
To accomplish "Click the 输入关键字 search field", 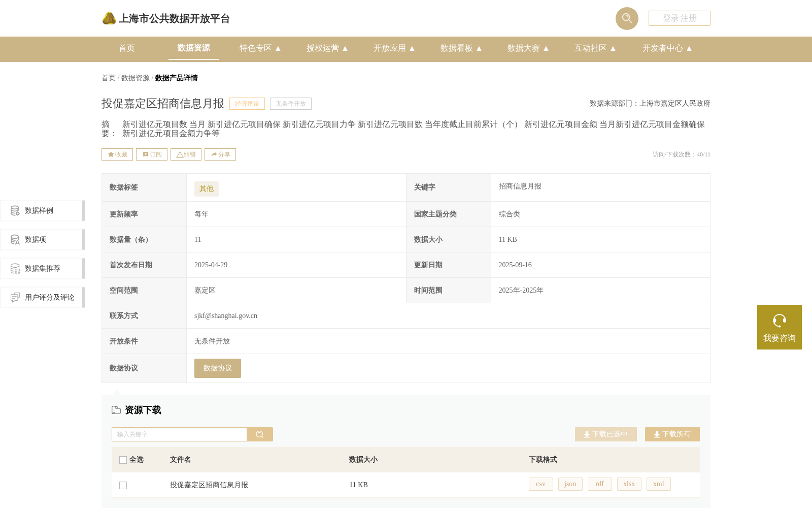I will point(179,434).
